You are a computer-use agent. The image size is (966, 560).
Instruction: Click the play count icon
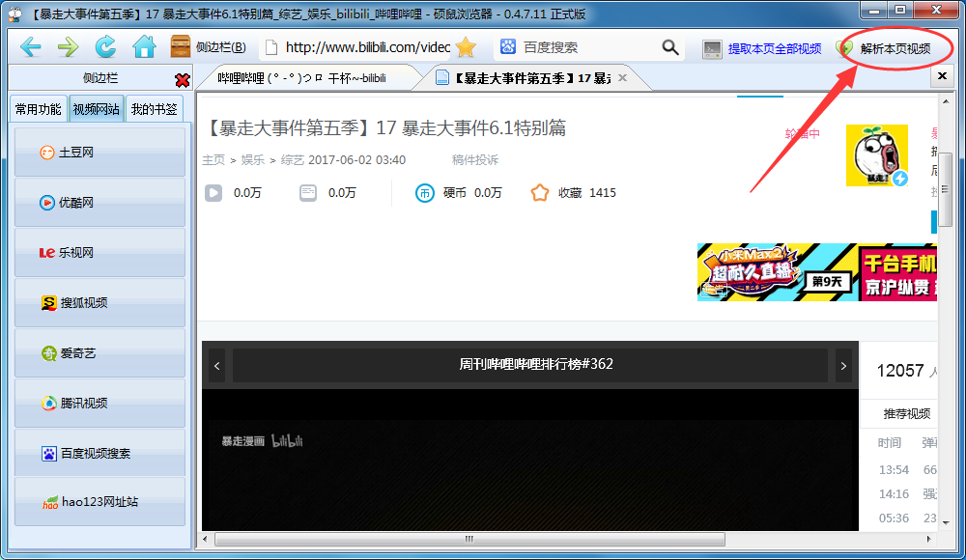213,193
